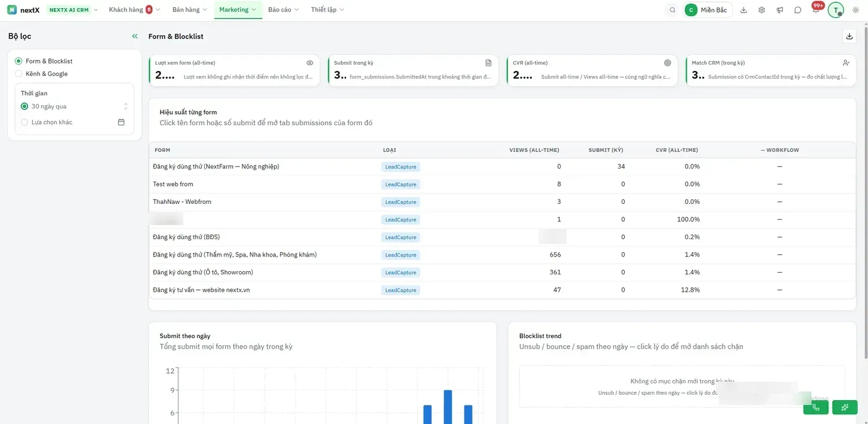Click the document icon on Submit trong kỳ card

[x=488, y=63]
